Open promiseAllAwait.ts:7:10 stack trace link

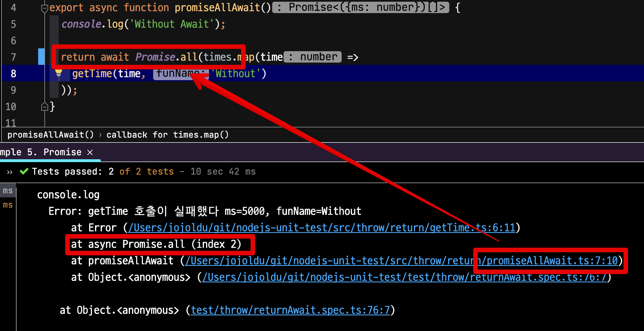[x=401, y=261]
